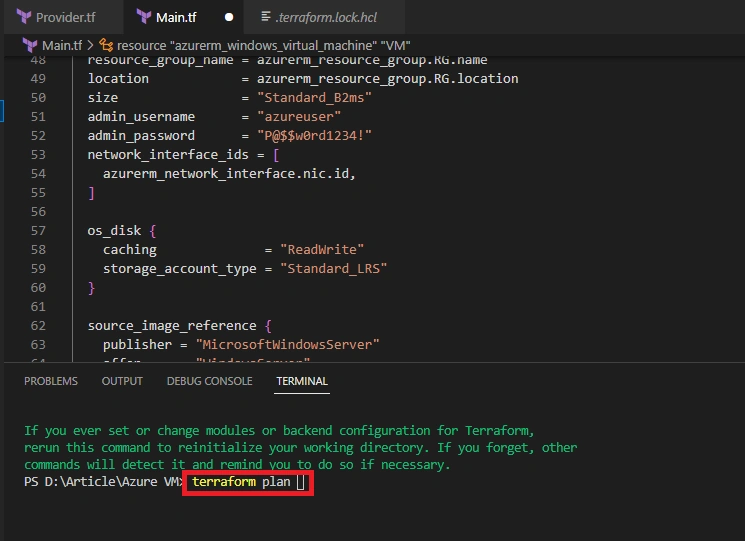Open the DEBUG CONSOLE panel tab
The height and width of the screenshot is (541, 745).
pos(210,381)
